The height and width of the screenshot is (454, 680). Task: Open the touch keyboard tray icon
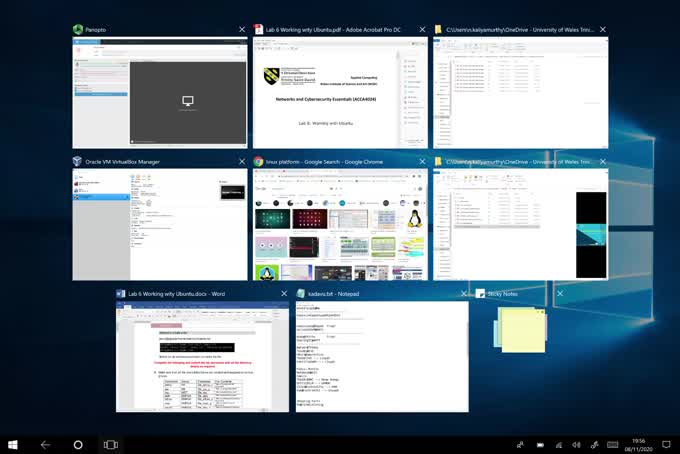point(611,444)
